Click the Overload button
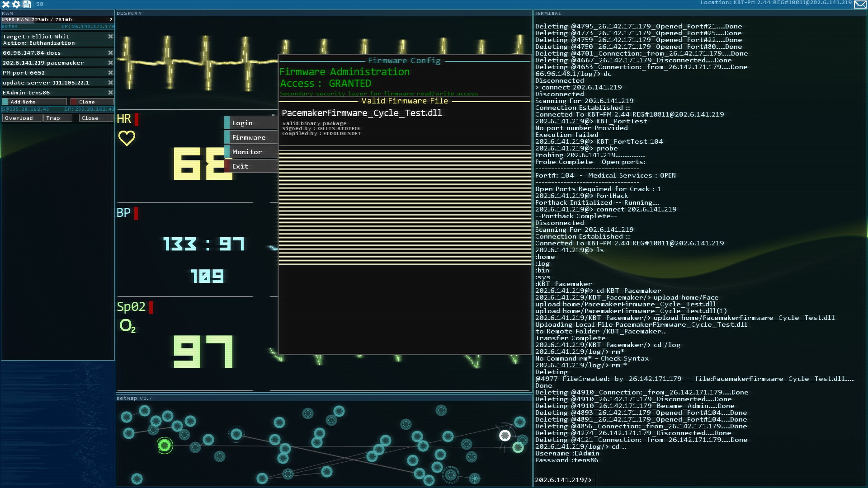868x488 pixels. (x=22, y=118)
